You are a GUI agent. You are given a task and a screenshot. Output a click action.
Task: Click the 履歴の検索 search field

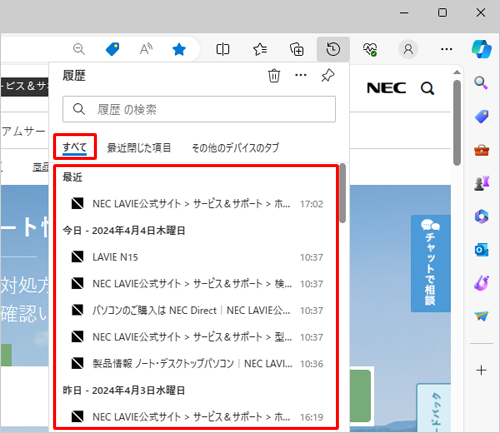(199, 109)
